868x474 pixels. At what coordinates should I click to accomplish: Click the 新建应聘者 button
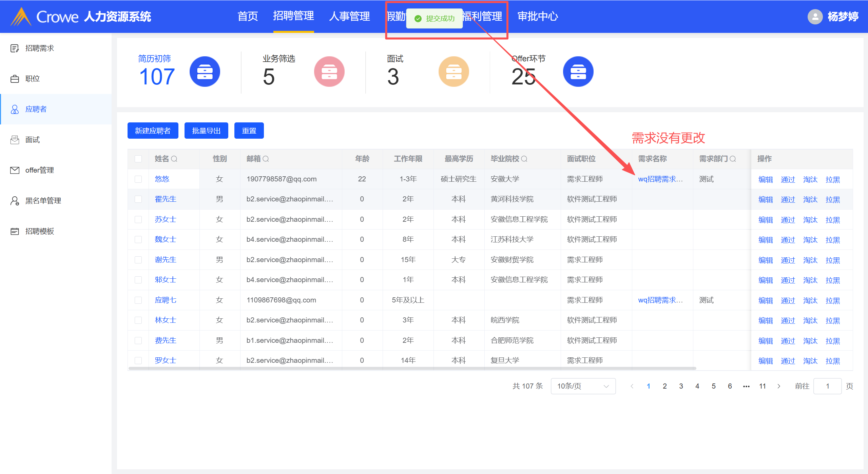point(153,131)
